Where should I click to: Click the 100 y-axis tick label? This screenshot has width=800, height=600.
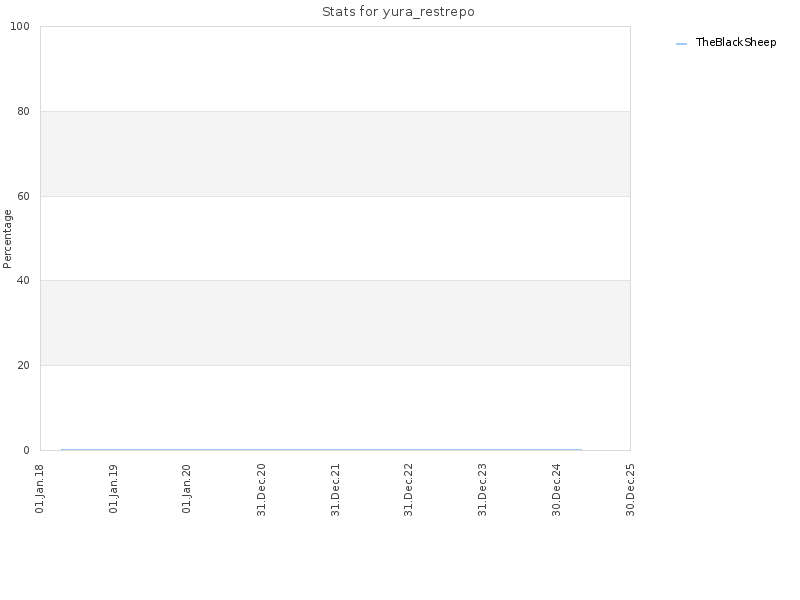click(x=20, y=27)
